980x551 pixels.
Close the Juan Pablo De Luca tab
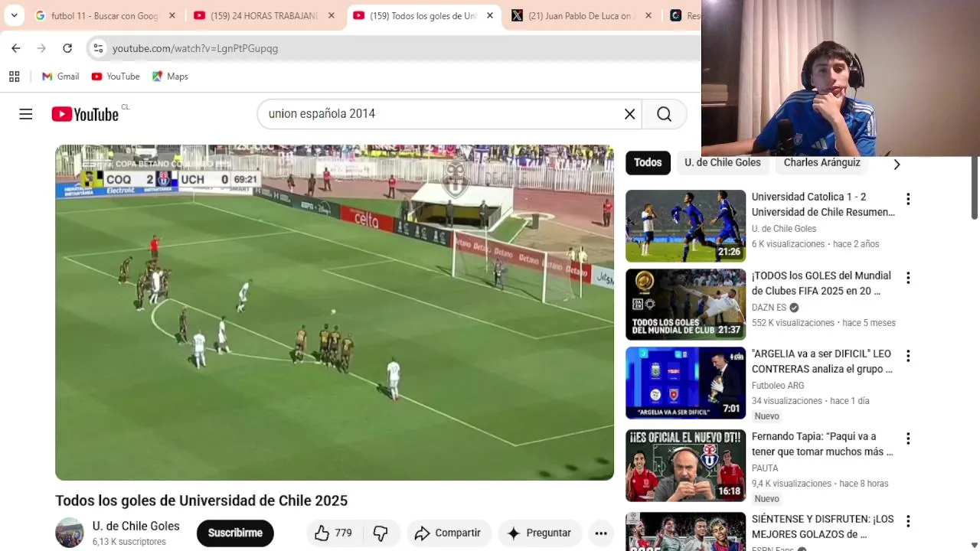point(648,15)
